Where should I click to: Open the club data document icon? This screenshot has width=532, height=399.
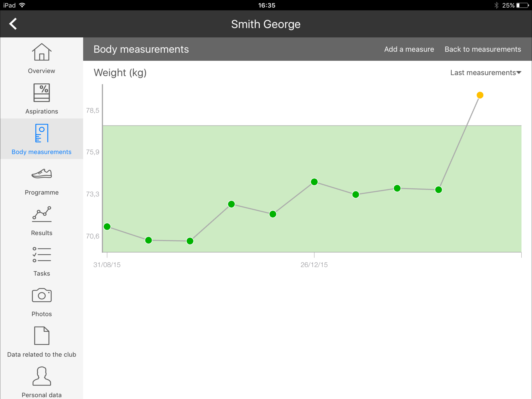point(42,335)
